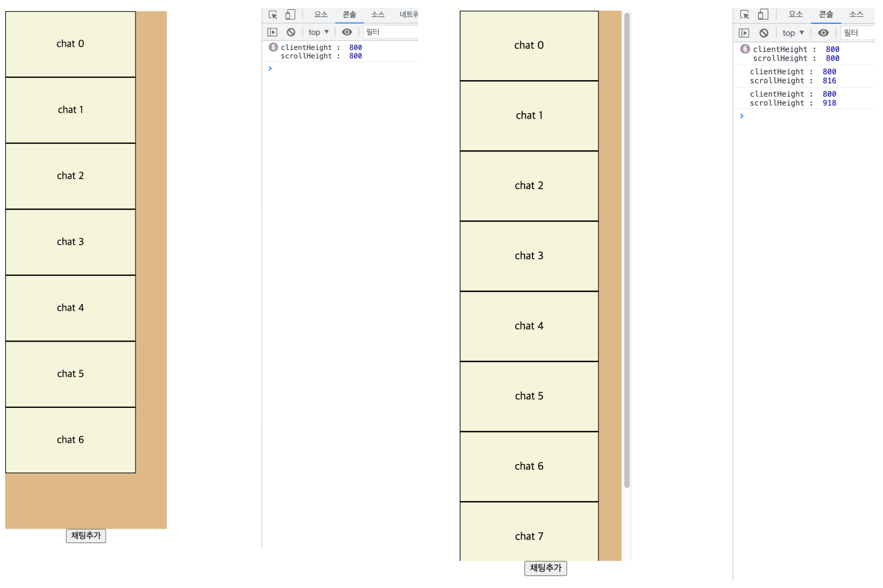Image resolution: width=883 pixels, height=588 pixels.
Task: Switch to 요소 tab in left DevTools
Action: [x=321, y=15]
